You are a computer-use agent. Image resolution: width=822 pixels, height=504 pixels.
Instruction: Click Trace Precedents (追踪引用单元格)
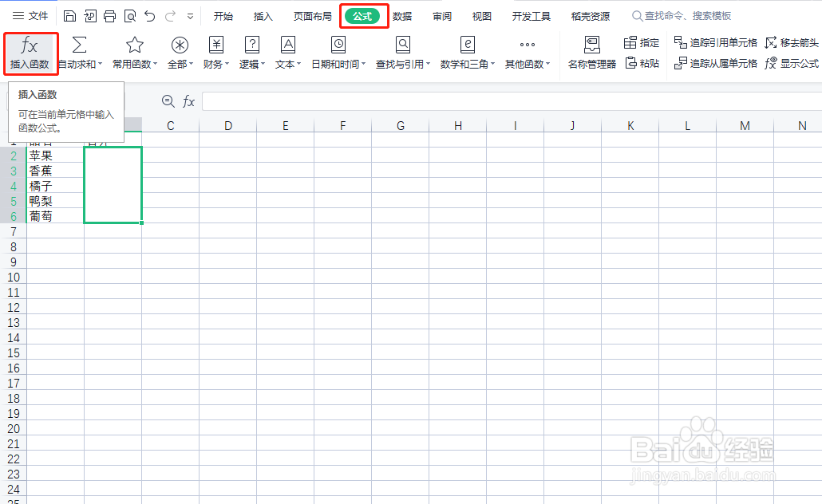(x=716, y=42)
